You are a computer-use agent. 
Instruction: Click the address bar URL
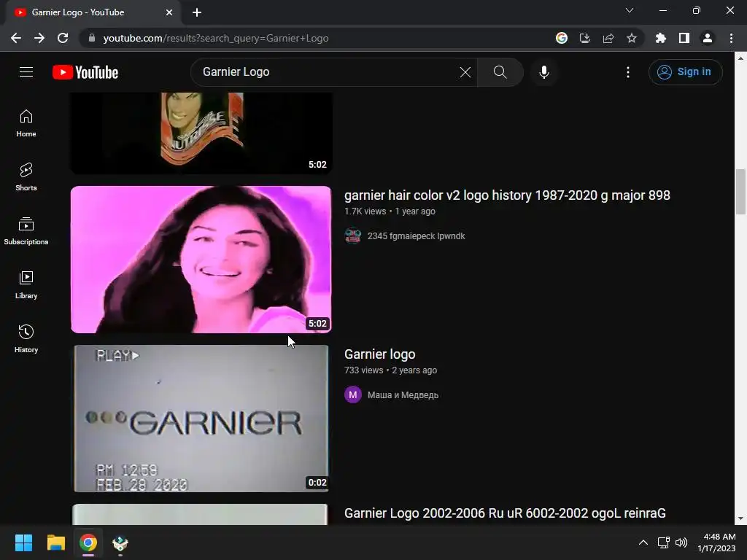pos(215,38)
